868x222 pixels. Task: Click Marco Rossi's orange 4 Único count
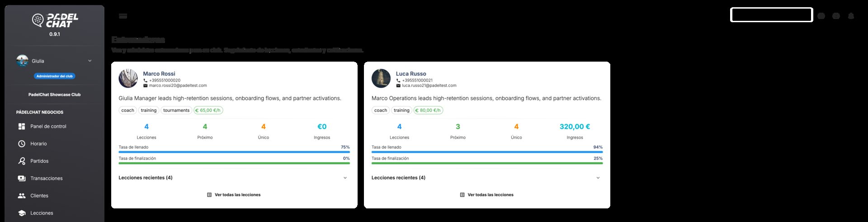[x=264, y=126]
